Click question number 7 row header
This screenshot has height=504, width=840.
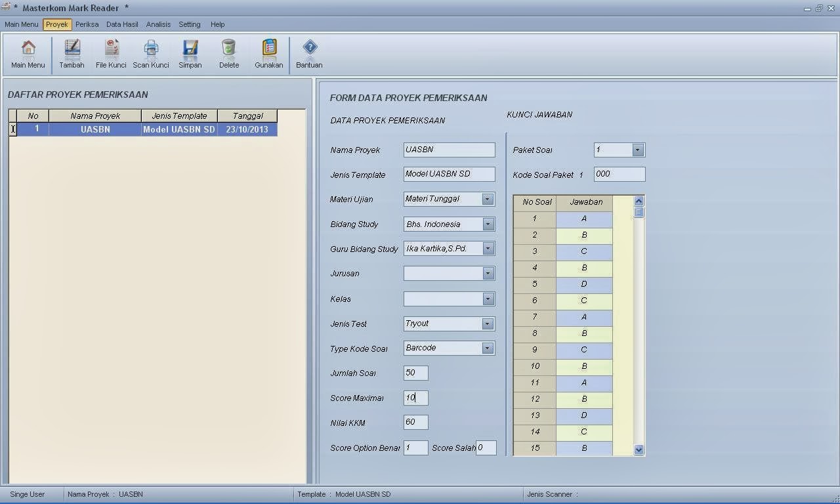[x=535, y=317]
